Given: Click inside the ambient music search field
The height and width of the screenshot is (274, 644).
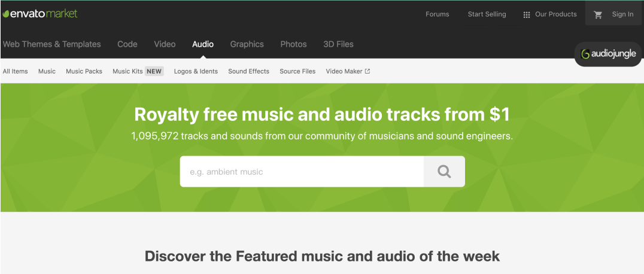Looking at the screenshot, I should point(302,171).
